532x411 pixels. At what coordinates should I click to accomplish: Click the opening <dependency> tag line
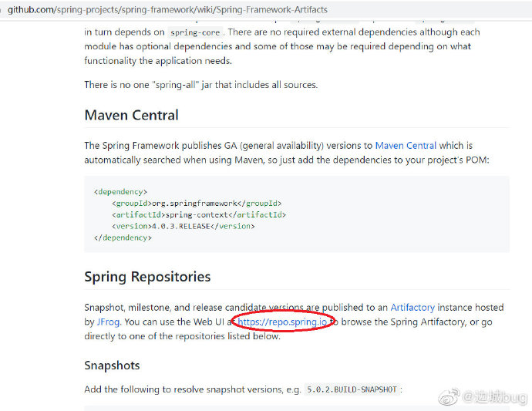(x=120, y=192)
